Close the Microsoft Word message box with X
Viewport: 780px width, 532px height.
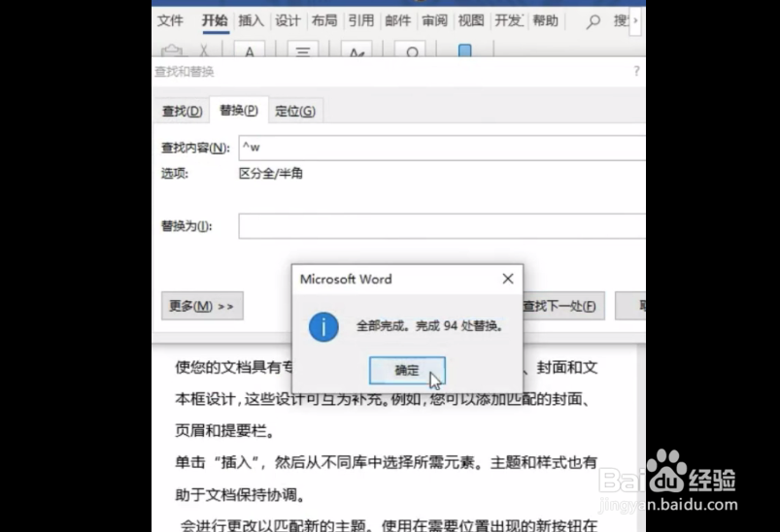(508, 279)
